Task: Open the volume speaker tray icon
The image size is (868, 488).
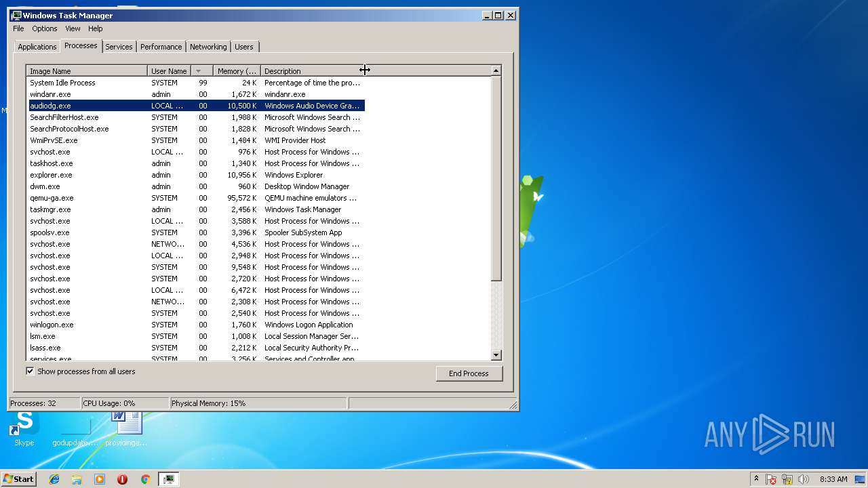Action: tap(804, 479)
